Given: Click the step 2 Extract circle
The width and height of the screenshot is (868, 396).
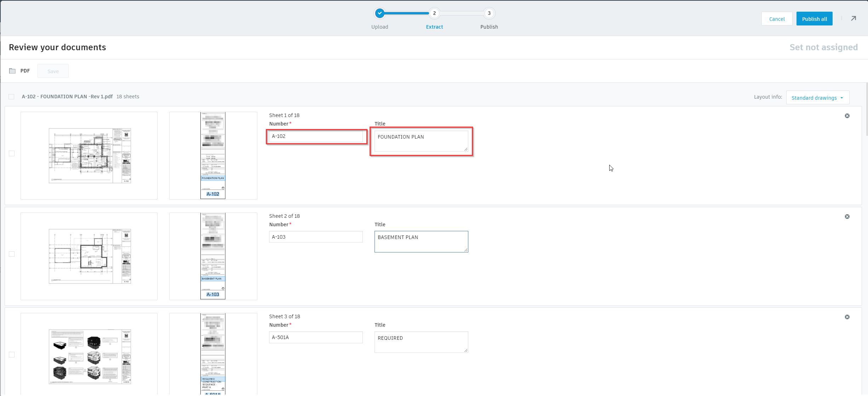Looking at the screenshot, I should pos(434,13).
